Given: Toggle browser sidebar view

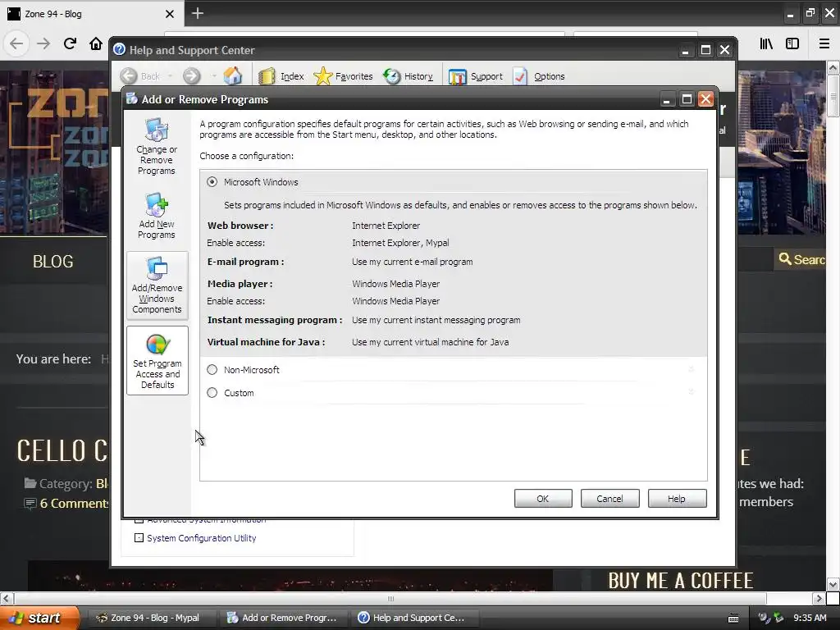Looking at the screenshot, I should (x=792, y=44).
